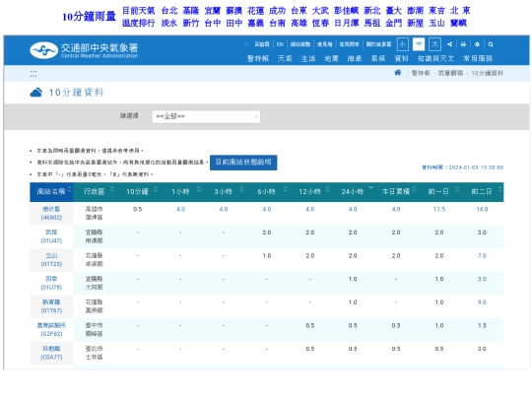Image resolution: width=532 pixels, height=399 pixels.
Task: Set font size to medium 中
Action: click(x=419, y=44)
